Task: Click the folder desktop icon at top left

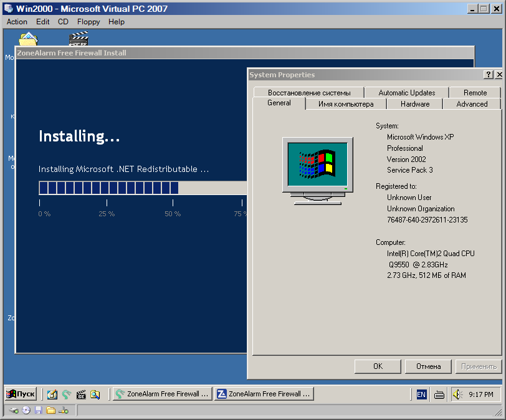Action: [x=29, y=39]
